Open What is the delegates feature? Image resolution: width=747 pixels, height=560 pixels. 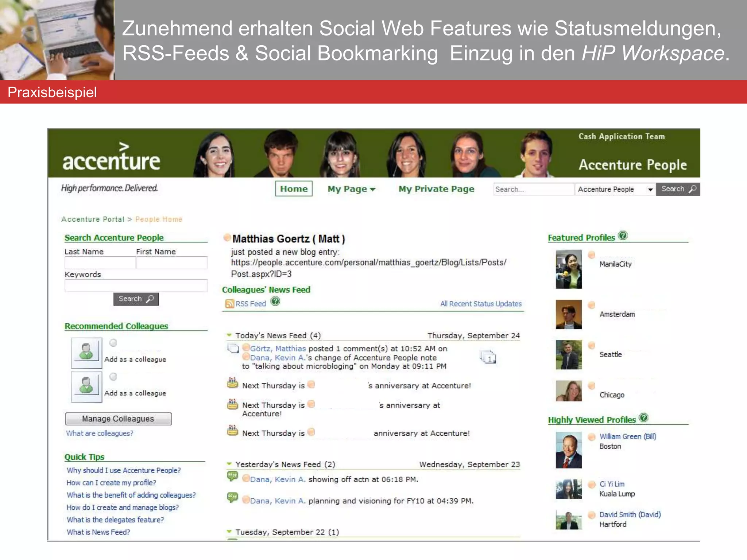(115, 520)
